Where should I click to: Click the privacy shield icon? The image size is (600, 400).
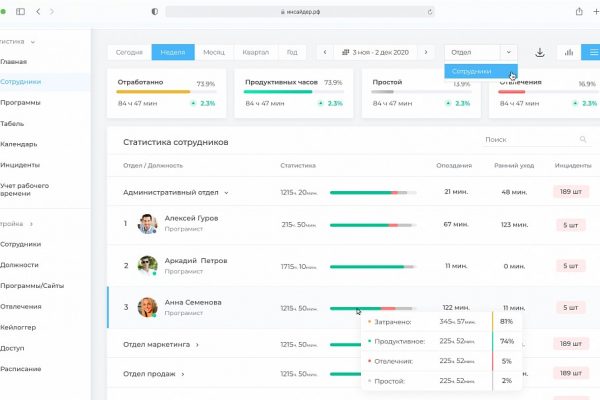pos(155,11)
